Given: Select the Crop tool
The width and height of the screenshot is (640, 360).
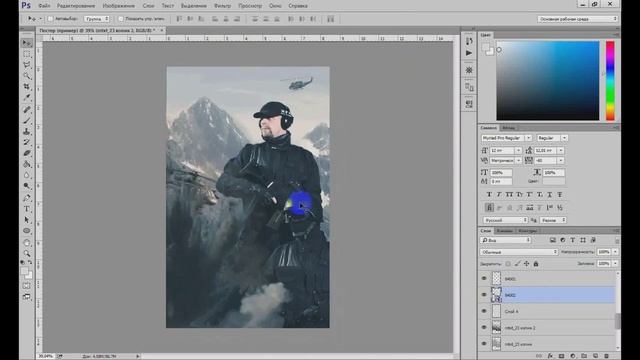Looking at the screenshot, I should point(27,87).
